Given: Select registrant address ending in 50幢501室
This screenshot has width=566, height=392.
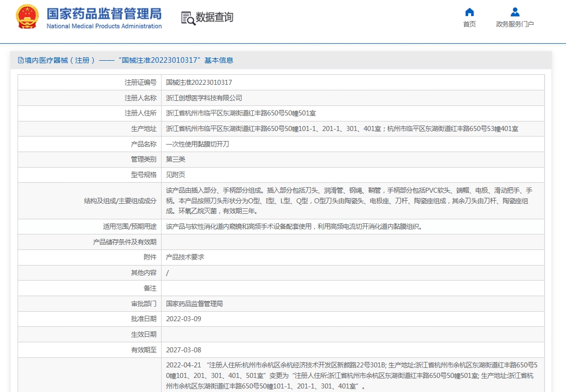Looking at the screenshot, I should [241, 113].
